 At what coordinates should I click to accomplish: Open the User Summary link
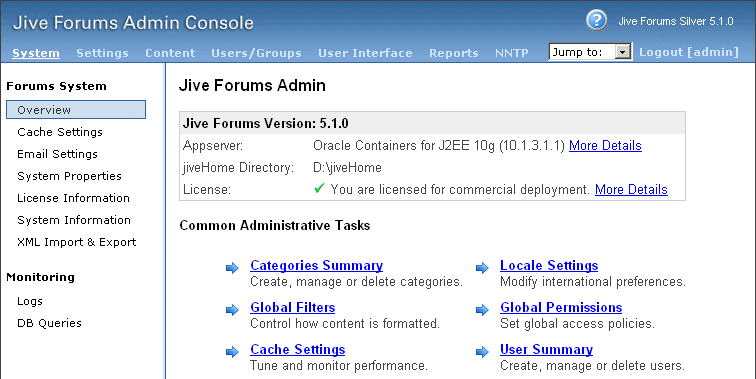[x=546, y=350]
